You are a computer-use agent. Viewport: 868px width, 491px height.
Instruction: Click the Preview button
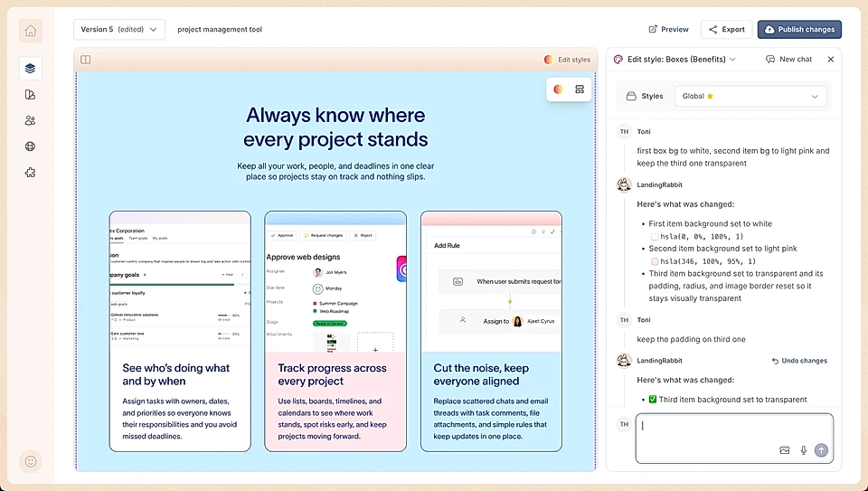click(669, 29)
